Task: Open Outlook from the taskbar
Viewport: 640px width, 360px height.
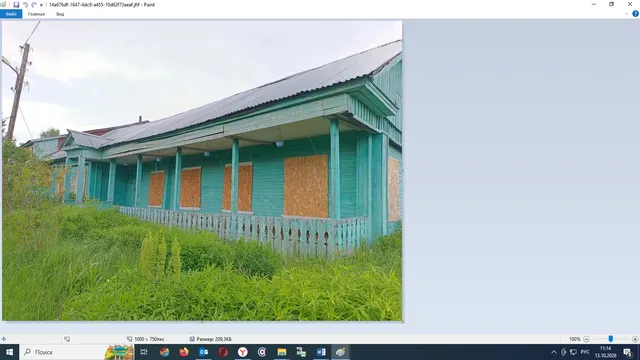Action: [204, 352]
